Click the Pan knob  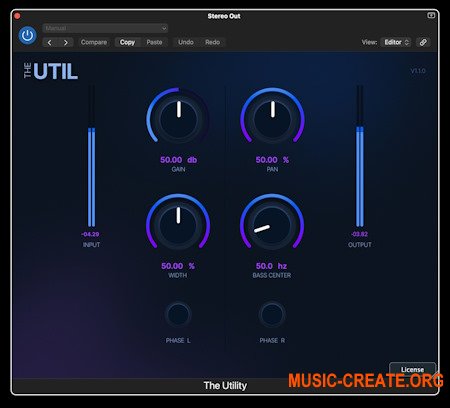click(x=272, y=119)
